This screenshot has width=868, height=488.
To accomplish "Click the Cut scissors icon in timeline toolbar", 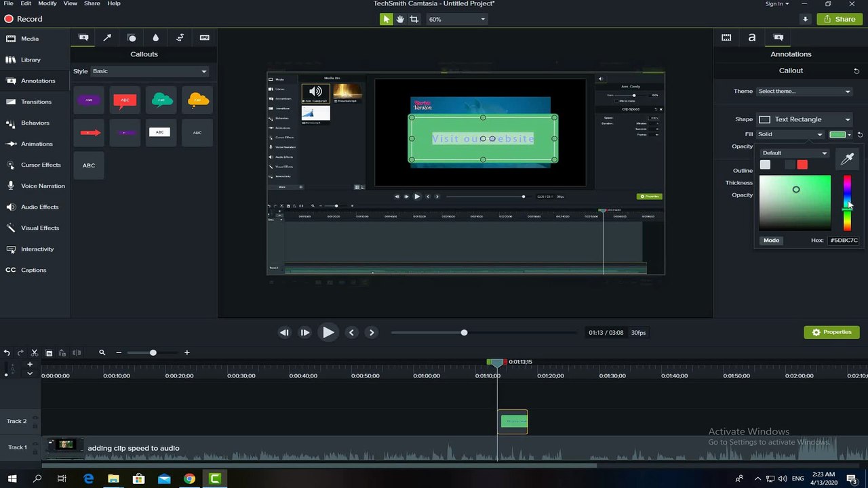I will point(35,352).
